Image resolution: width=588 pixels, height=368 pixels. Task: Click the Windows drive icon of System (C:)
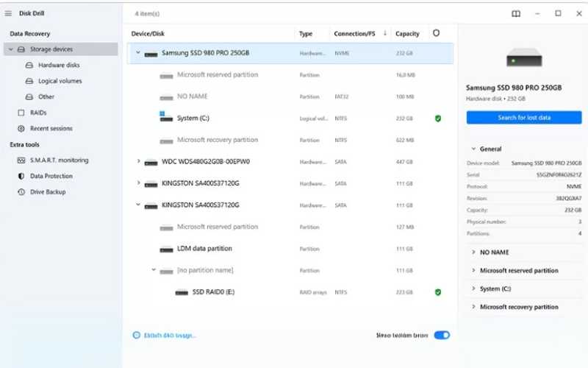coord(166,117)
